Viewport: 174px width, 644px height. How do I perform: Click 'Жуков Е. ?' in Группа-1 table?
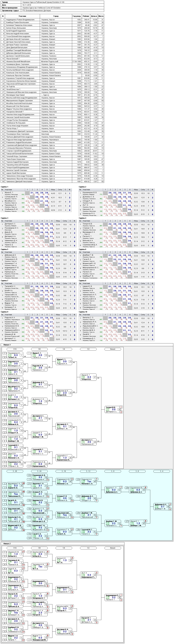(9, 192)
